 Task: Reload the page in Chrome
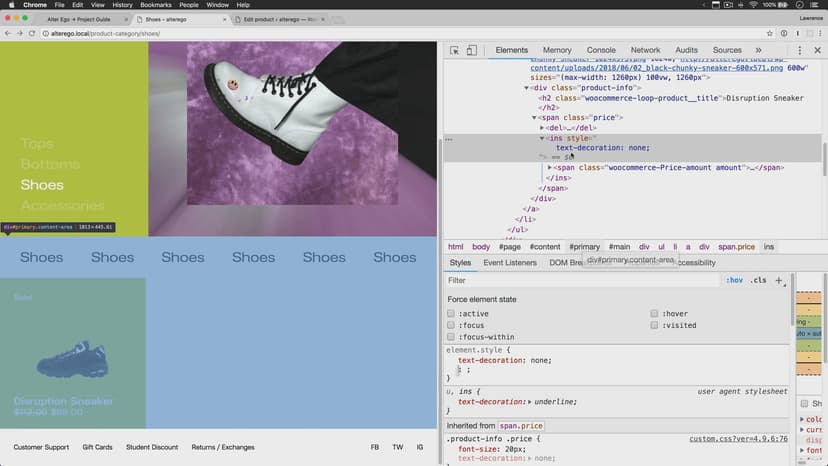click(29, 33)
